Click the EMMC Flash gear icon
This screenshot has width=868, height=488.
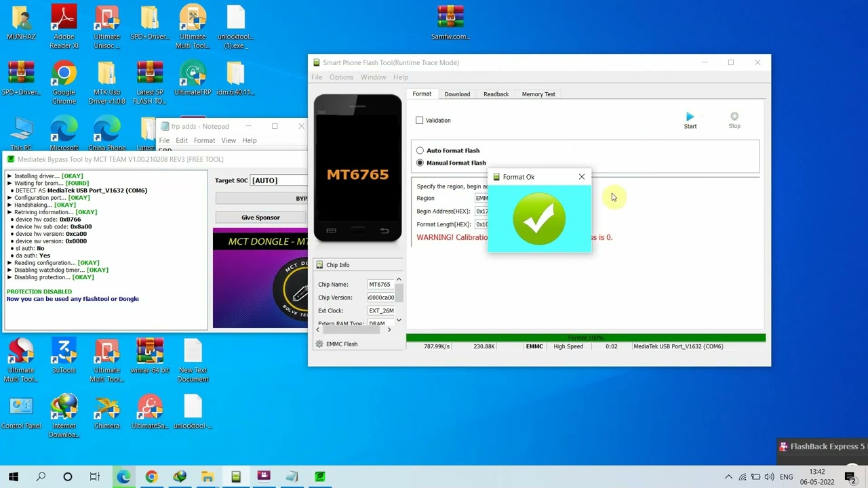coord(319,344)
